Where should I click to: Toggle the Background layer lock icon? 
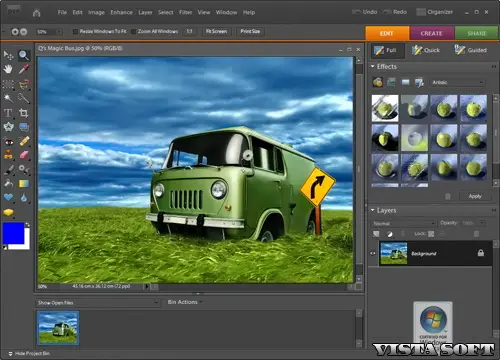[x=481, y=253]
